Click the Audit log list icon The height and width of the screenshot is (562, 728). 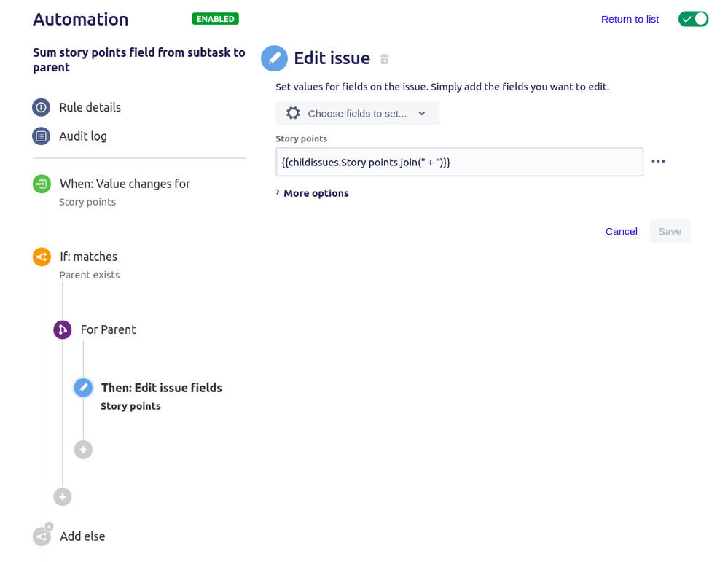coord(42,136)
